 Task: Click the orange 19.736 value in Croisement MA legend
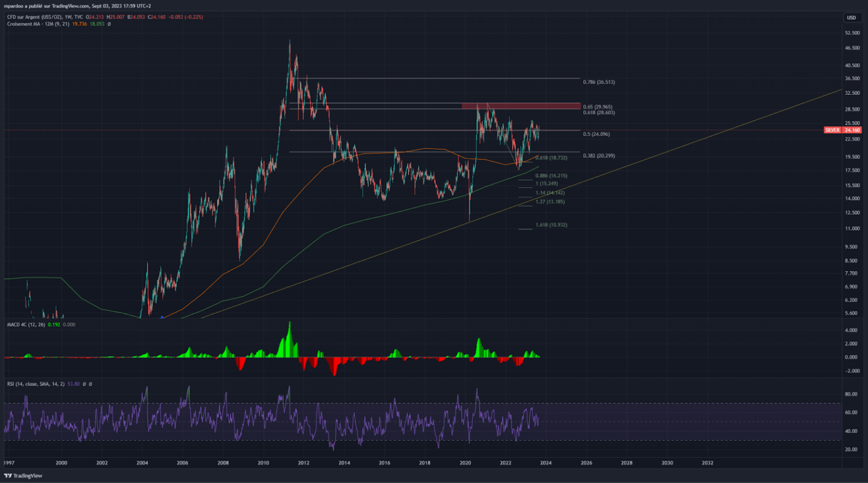tap(79, 24)
